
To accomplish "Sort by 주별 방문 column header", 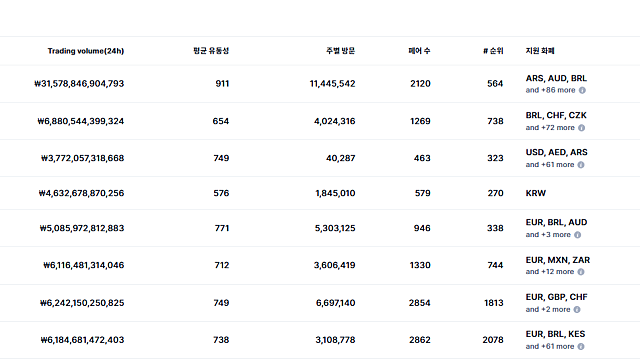I will 340,51.
